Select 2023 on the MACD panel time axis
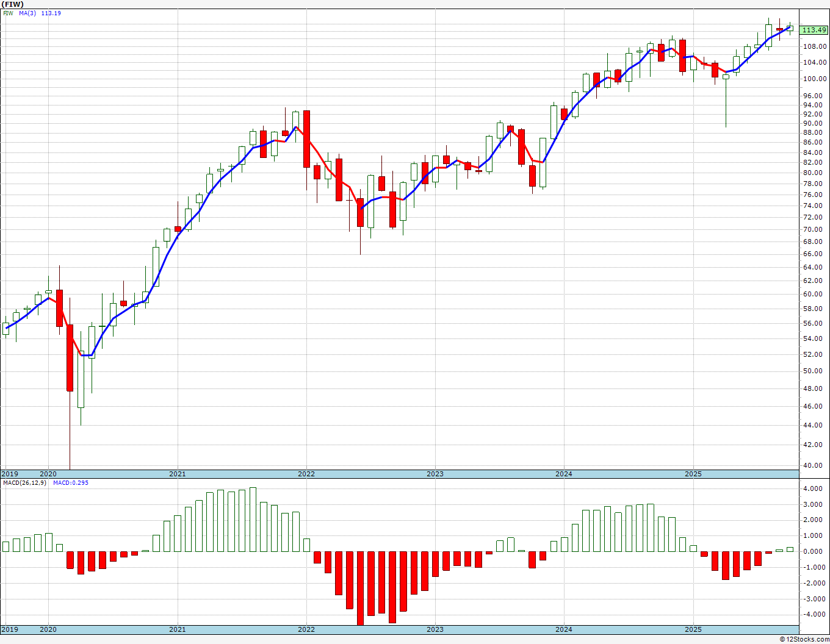 pyautogui.click(x=435, y=629)
